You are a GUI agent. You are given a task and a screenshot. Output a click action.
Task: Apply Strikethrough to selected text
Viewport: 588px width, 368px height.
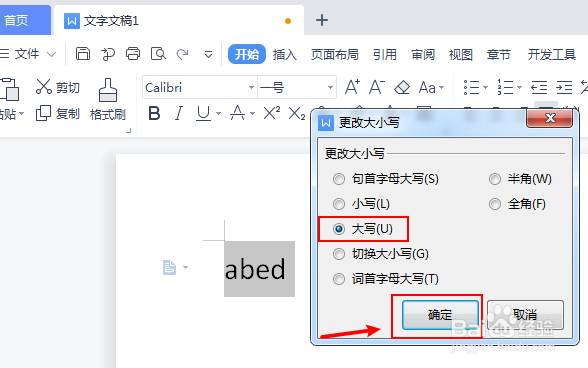tap(237, 113)
